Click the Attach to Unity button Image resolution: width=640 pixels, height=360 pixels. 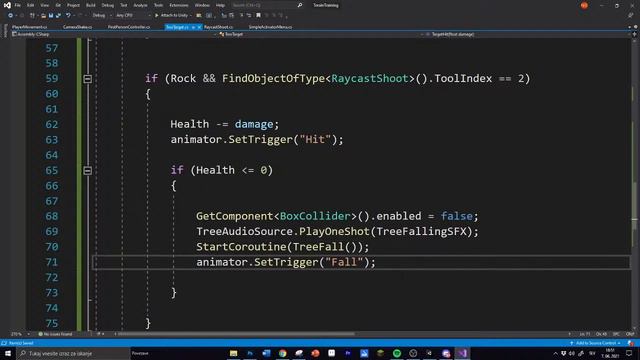pos(173,16)
